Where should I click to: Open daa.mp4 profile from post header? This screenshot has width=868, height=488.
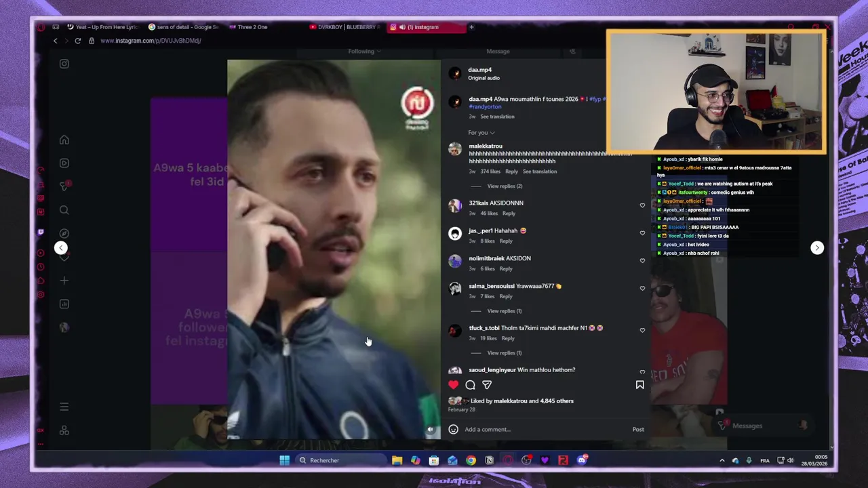click(x=479, y=70)
